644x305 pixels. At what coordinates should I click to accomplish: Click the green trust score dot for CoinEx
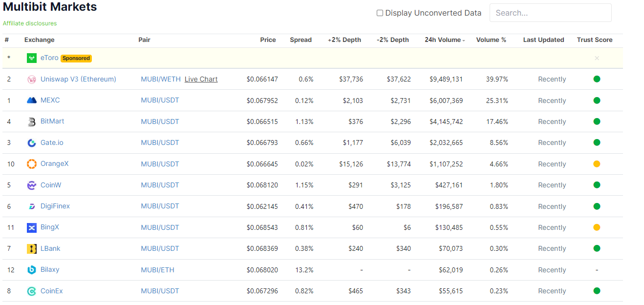pyautogui.click(x=597, y=291)
